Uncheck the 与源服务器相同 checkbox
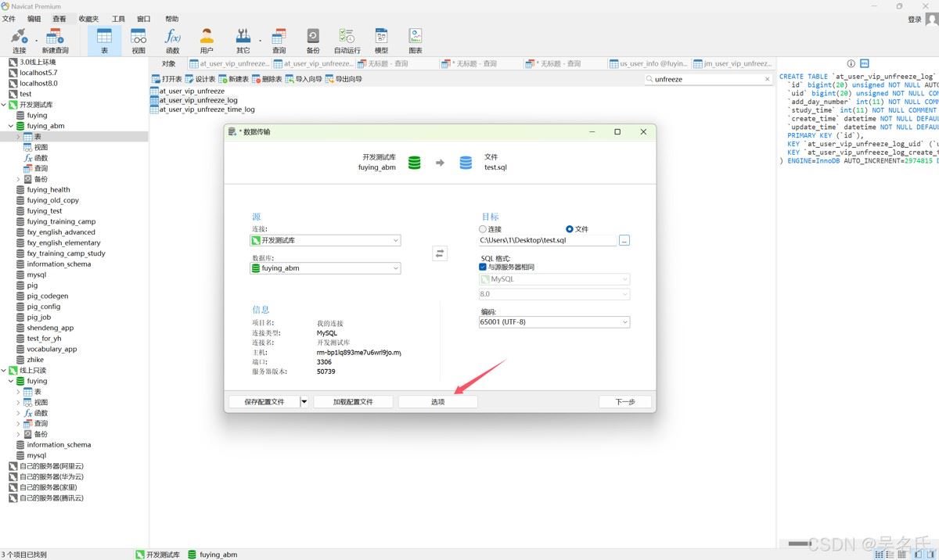Viewport: 939px width, 560px height. coord(484,267)
